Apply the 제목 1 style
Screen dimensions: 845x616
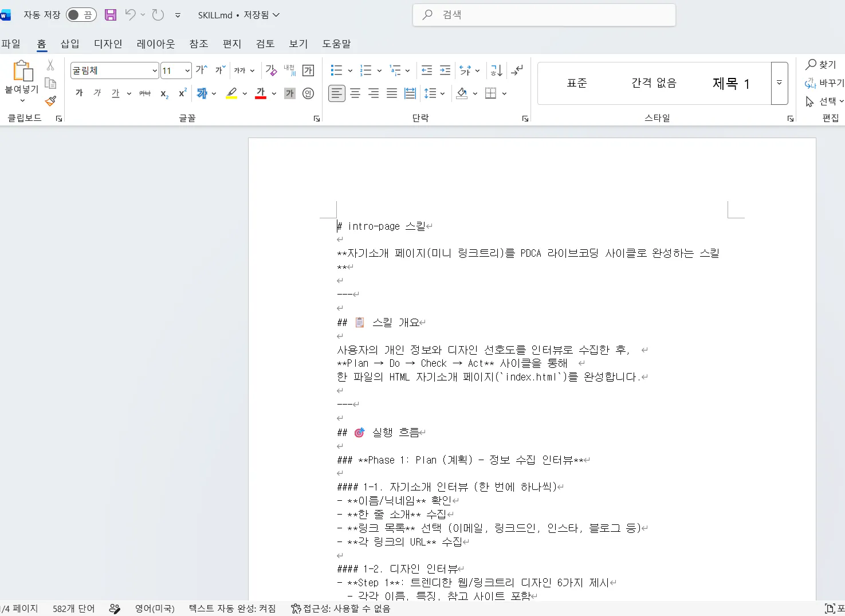click(731, 83)
